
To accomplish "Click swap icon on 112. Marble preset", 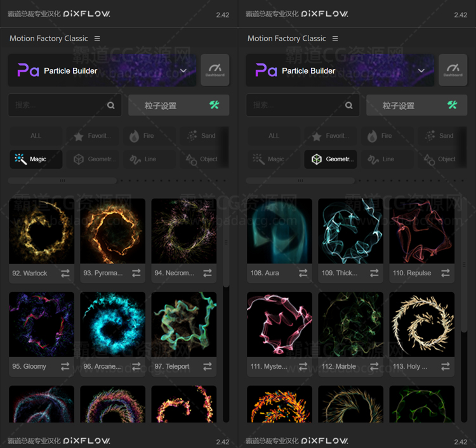I will coord(374,367).
